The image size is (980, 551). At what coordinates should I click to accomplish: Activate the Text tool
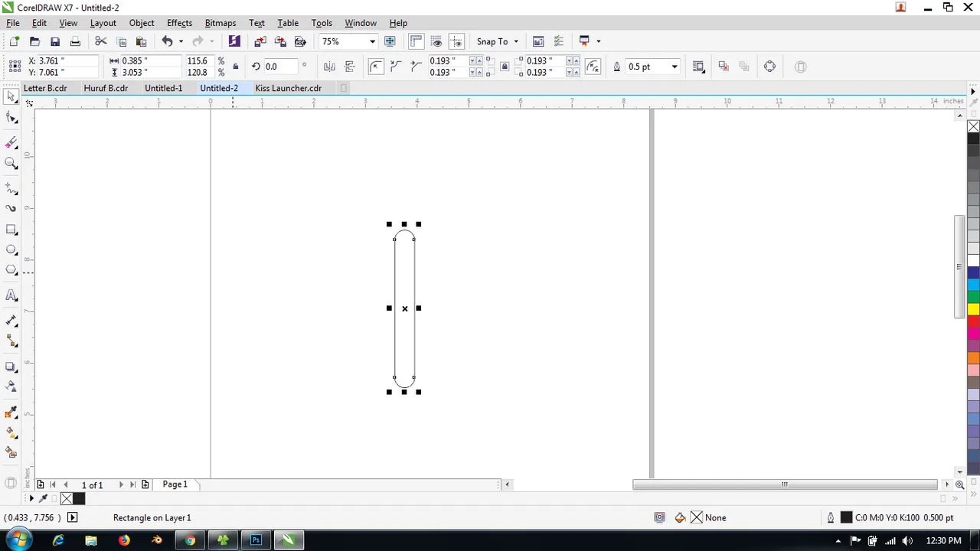[11, 295]
